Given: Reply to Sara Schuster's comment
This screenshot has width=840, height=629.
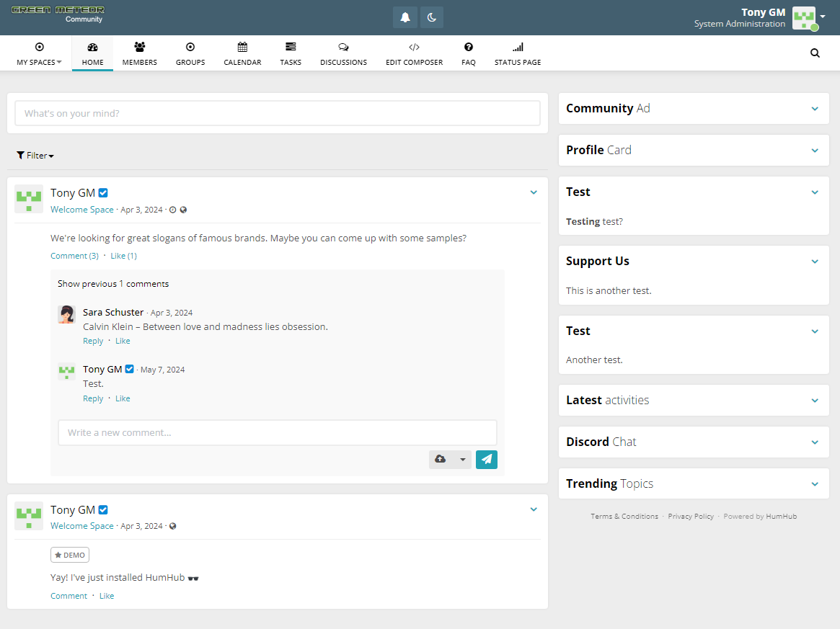Looking at the screenshot, I should coord(93,342).
